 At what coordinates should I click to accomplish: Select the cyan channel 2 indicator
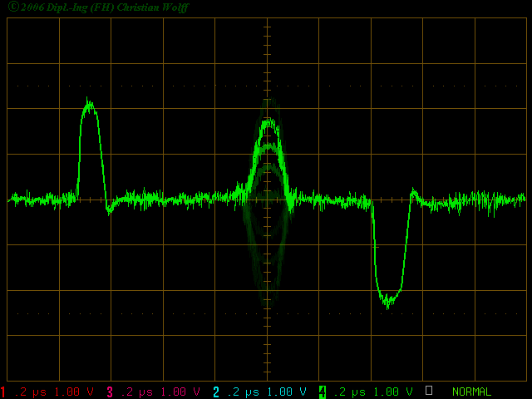point(216,392)
